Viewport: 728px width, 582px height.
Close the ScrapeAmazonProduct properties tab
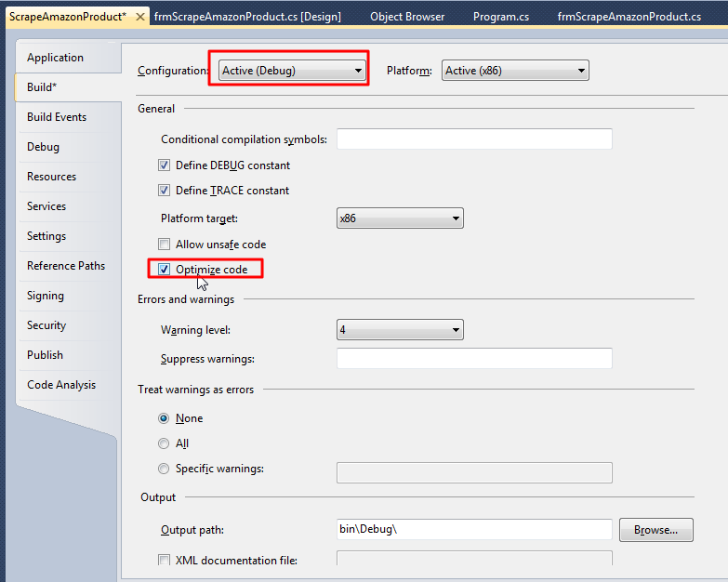[139, 17]
